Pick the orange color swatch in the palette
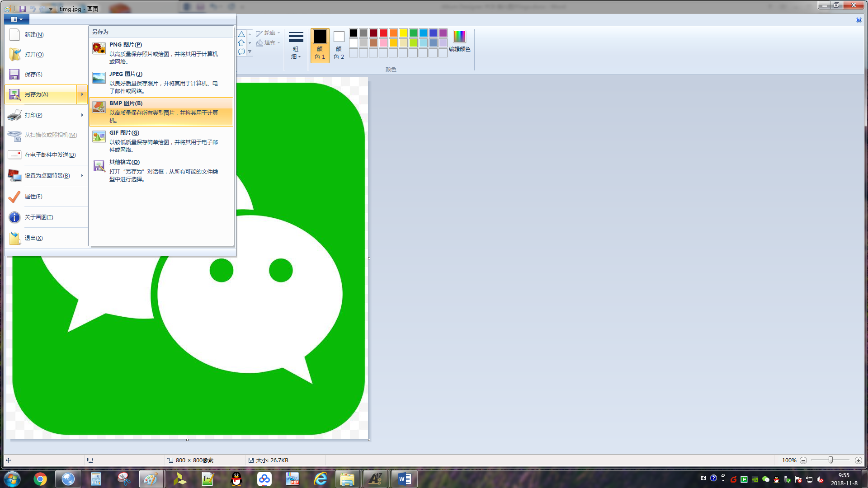868x488 pixels. click(x=393, y=33)
